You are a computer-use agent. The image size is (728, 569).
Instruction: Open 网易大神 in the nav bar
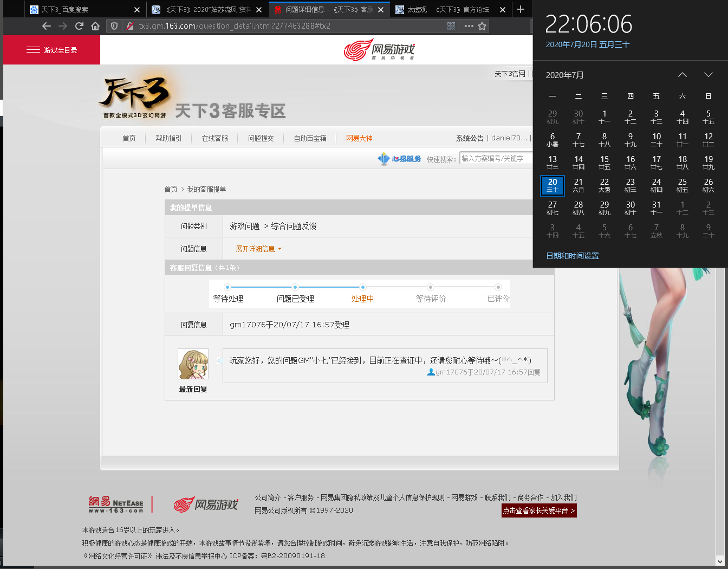tap(359, 138)
